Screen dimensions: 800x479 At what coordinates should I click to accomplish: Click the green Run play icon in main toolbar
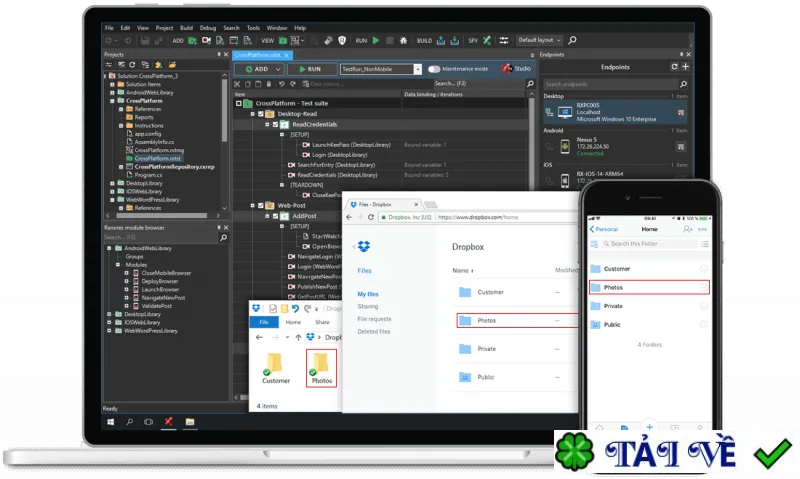(x=376, y=40)
